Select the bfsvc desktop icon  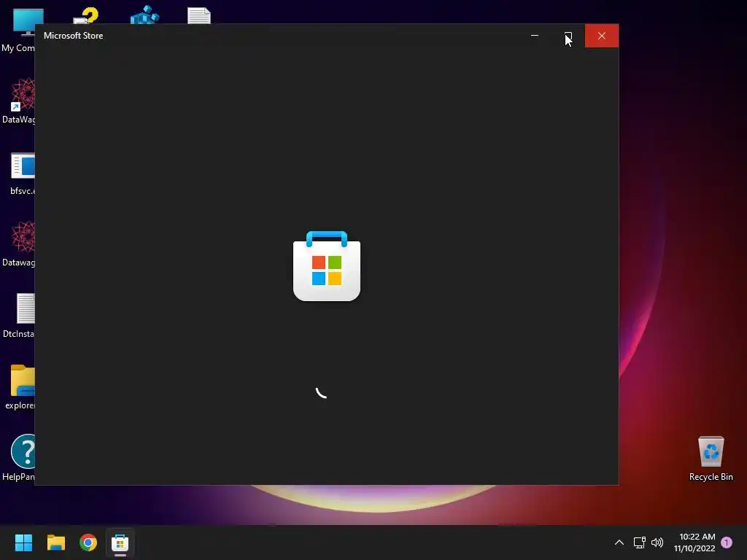point(22,174)
